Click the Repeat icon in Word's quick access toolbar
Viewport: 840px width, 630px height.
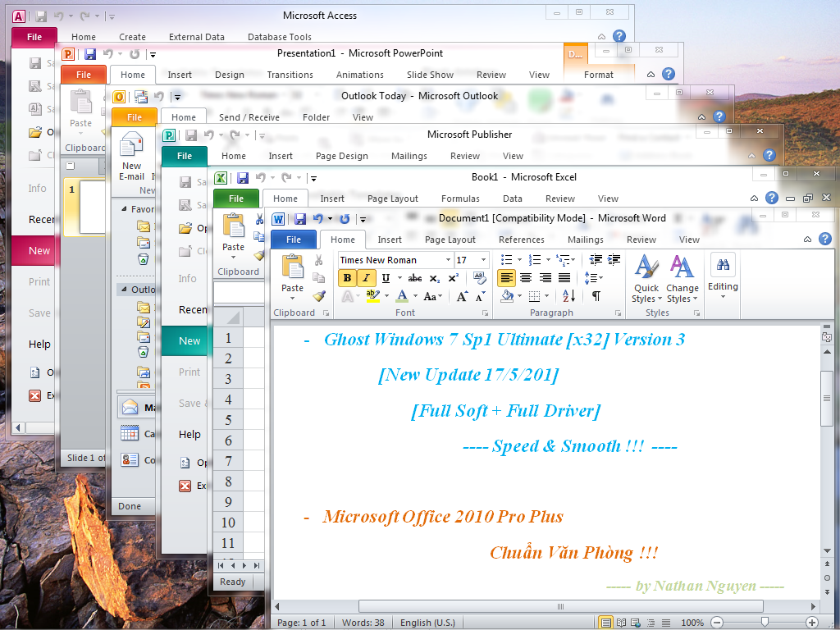coord(345,218)
